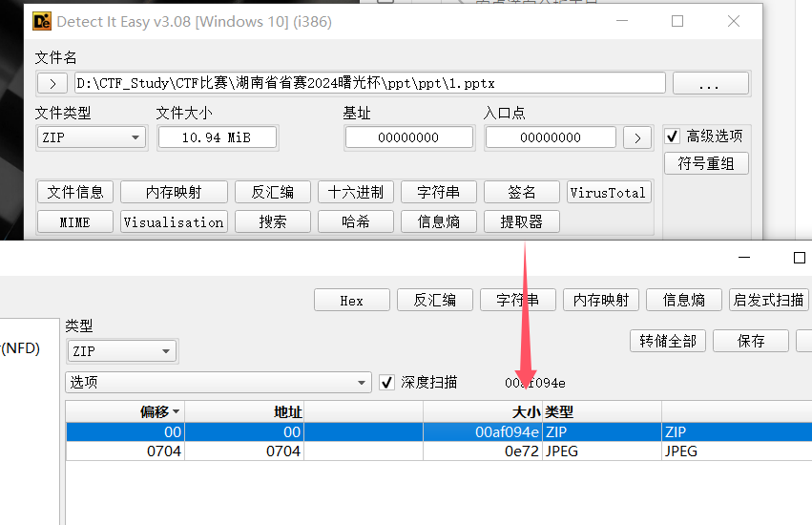Minimize the lower extractor window
This screenshot has height=525, width=812.
[x=744, y=258]
